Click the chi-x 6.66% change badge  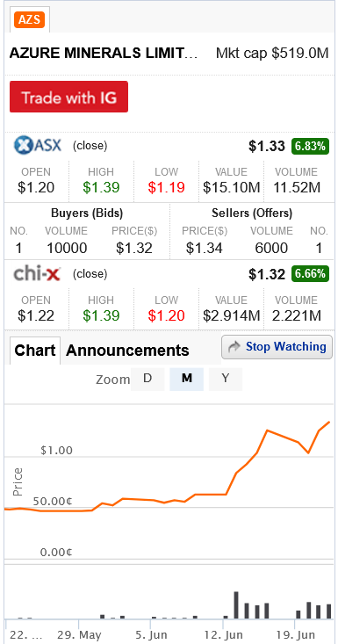311,273
